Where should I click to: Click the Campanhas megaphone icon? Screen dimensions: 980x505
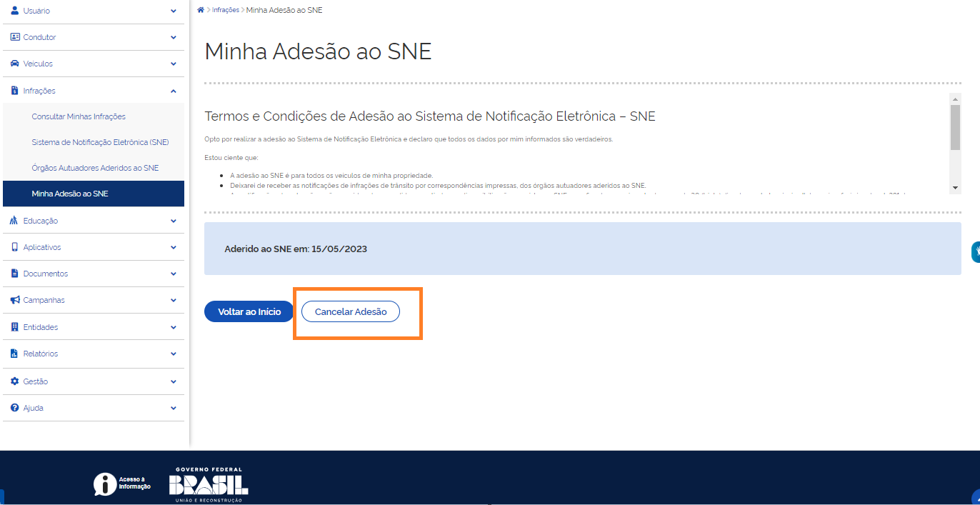click(x=14, y=300)
